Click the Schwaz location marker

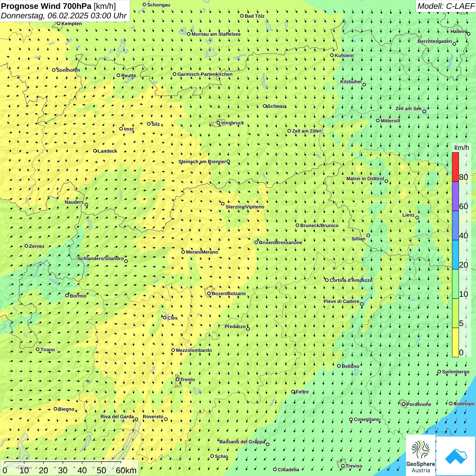pyautogui.click(x=265, y=106)
